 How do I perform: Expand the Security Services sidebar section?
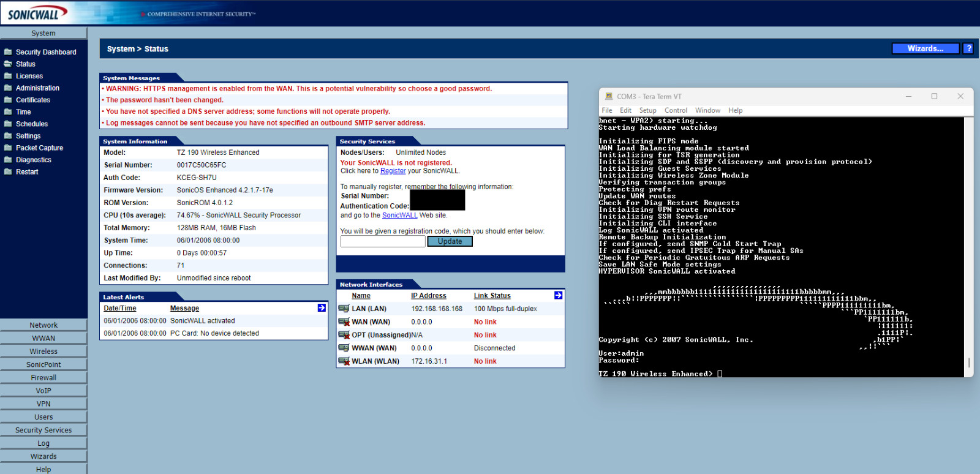click(43, 431)
